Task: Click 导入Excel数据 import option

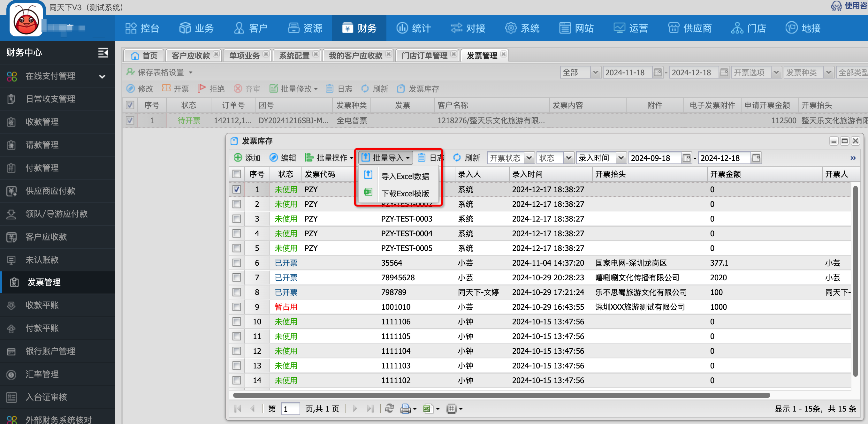Action: [399, 176]
